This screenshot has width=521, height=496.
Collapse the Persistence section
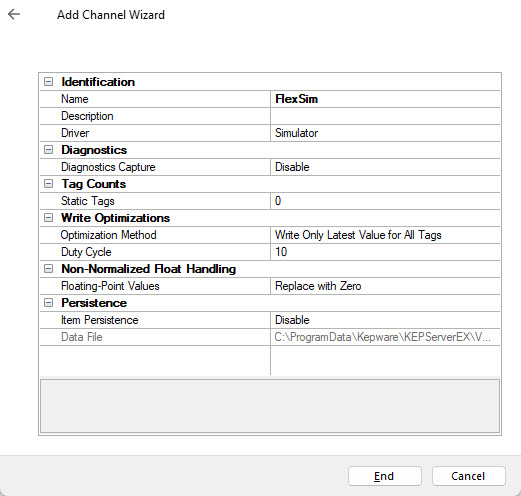(48, 303)
